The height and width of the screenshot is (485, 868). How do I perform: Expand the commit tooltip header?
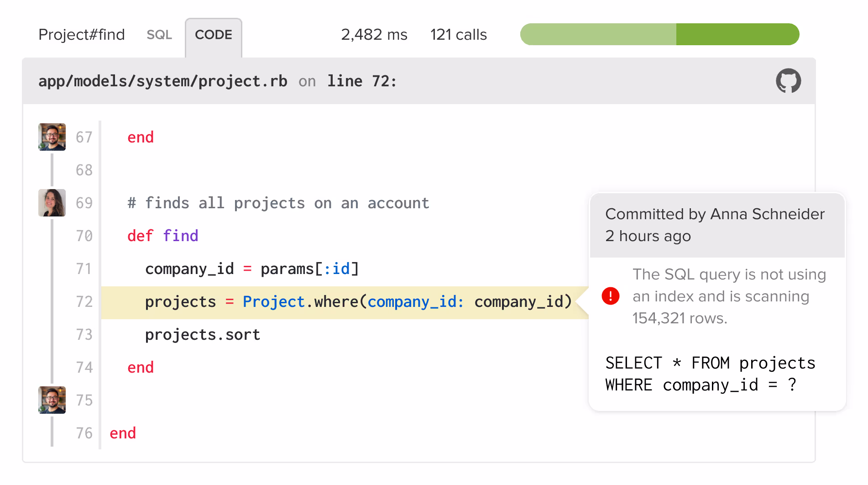[715, 225]
